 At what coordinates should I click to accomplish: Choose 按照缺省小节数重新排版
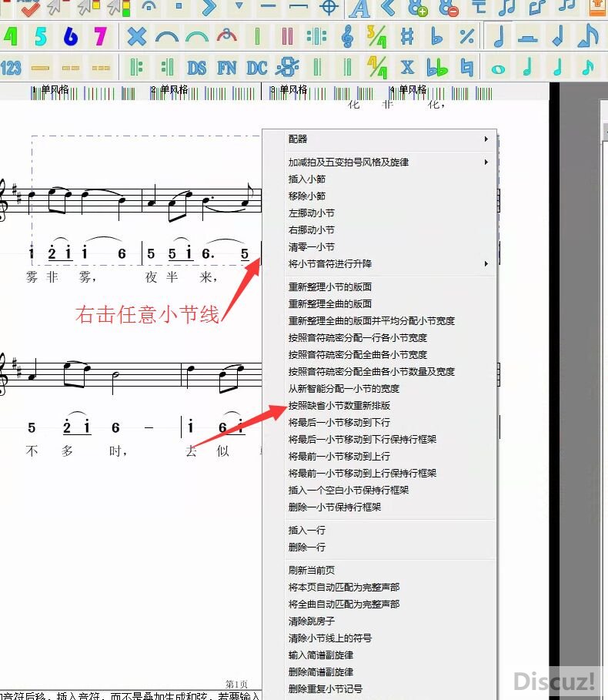point(339,405)
